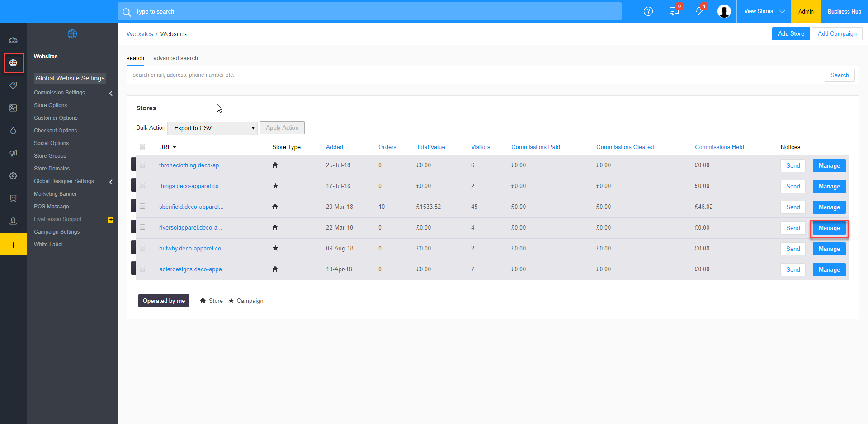Screen dimensions: 868x424
Task: Select the search tab
Action: [135, 58]
